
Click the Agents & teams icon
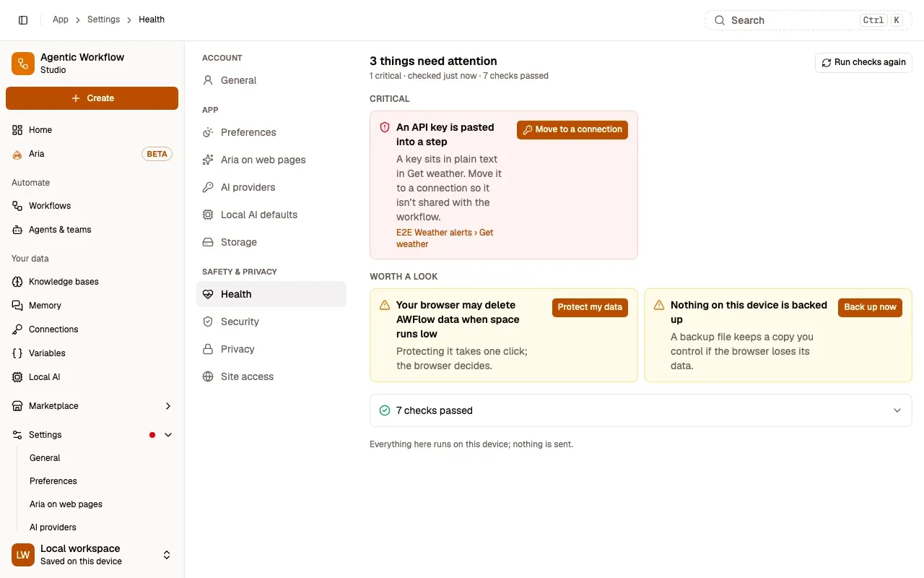click(17, 230)
